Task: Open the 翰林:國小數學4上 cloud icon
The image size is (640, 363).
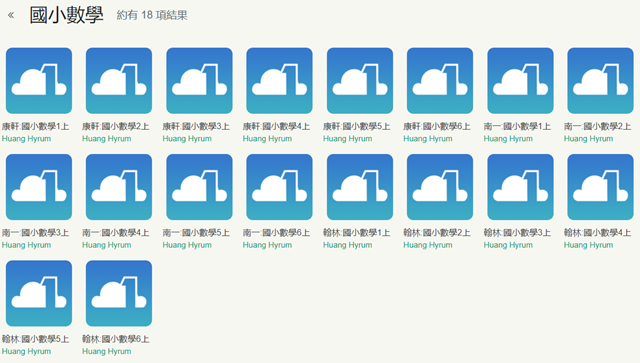Action: [600, 187]
